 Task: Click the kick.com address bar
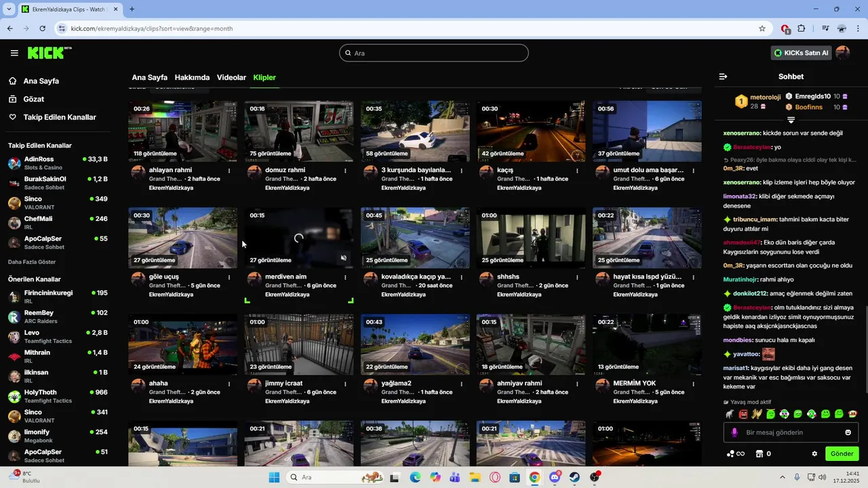coord(407,28)
